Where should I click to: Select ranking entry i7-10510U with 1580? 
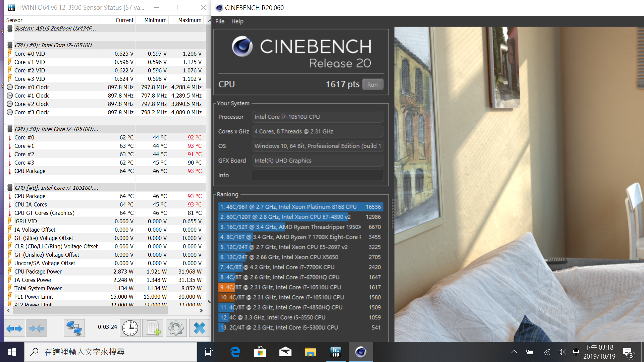(300, 297)
